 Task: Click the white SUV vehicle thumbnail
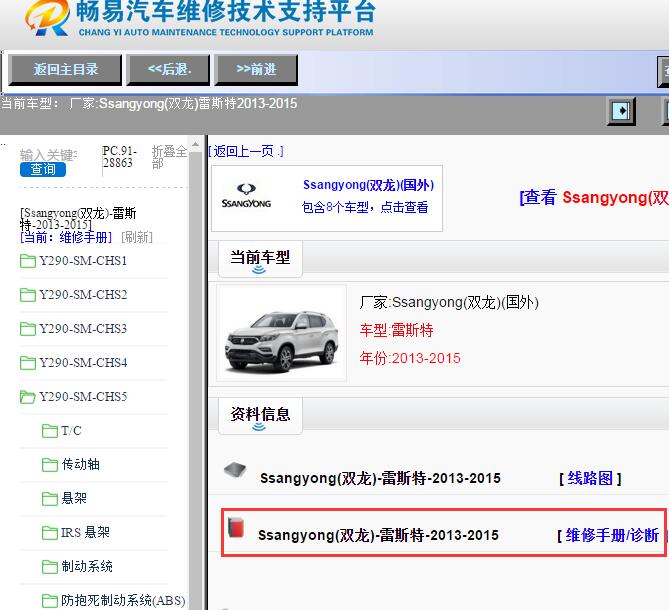coord(282,333)
